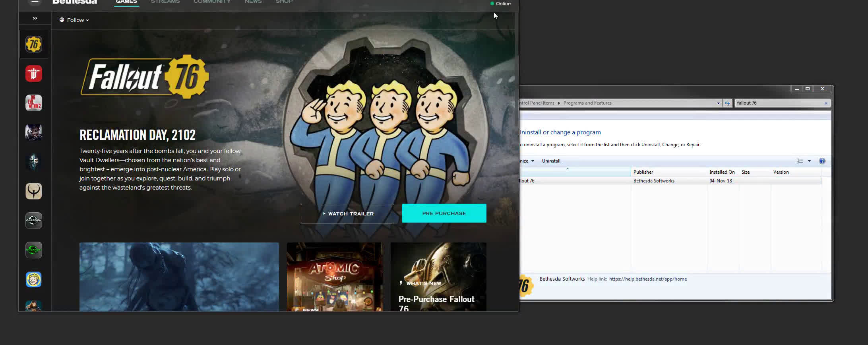Open the green Creation Club sidebar icon

point(34,250)
